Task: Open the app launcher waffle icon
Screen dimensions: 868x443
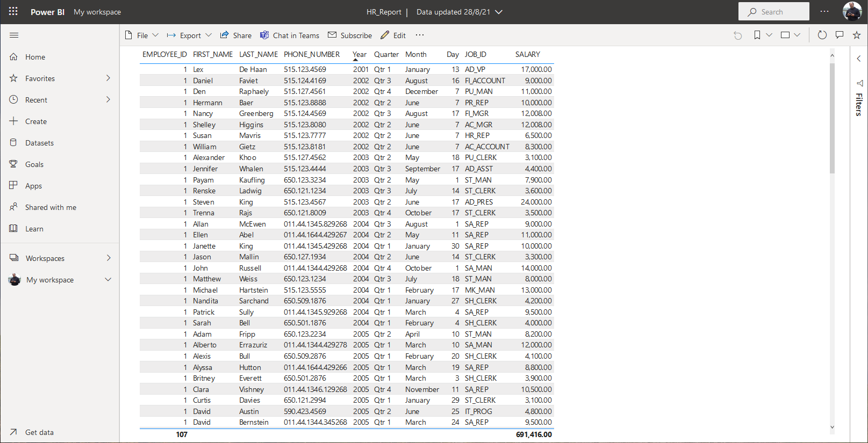Action: coord(13,11)
